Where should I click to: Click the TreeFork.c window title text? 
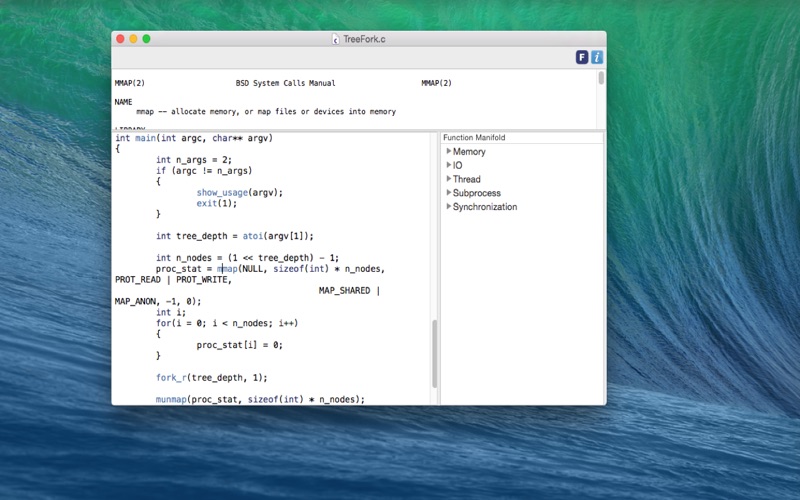[364, 39]
